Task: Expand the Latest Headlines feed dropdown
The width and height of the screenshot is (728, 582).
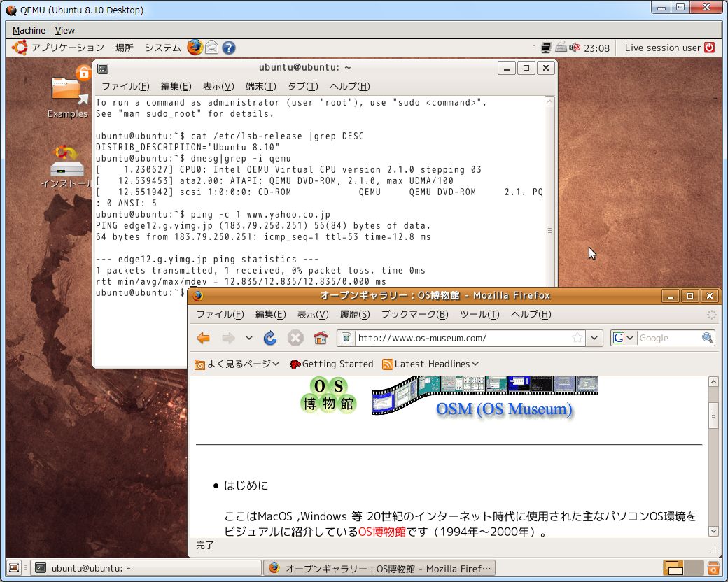Action: click(430, 364)
